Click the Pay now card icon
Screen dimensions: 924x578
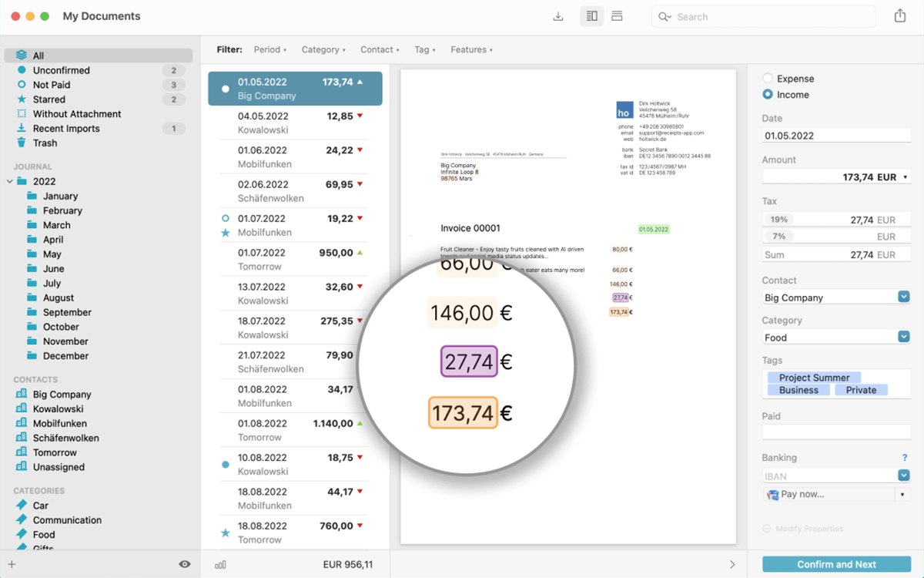click(x=773, y=495)
